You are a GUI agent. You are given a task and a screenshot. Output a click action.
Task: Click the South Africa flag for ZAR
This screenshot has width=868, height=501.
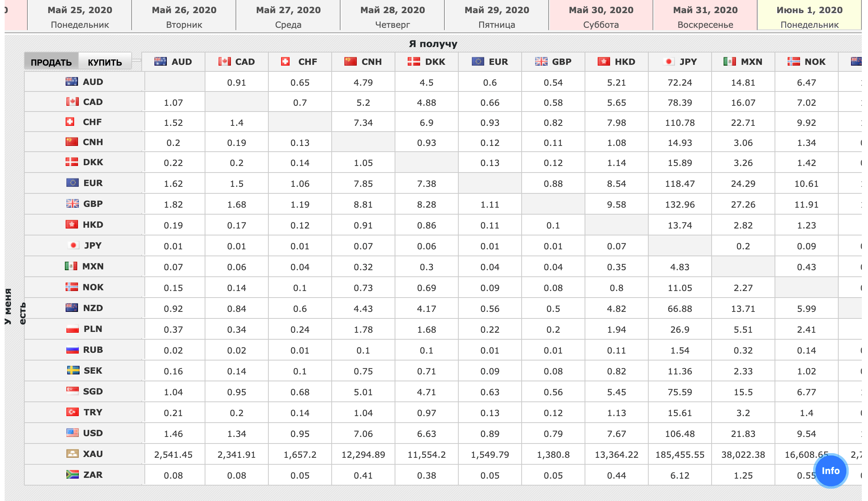point(72,474)
